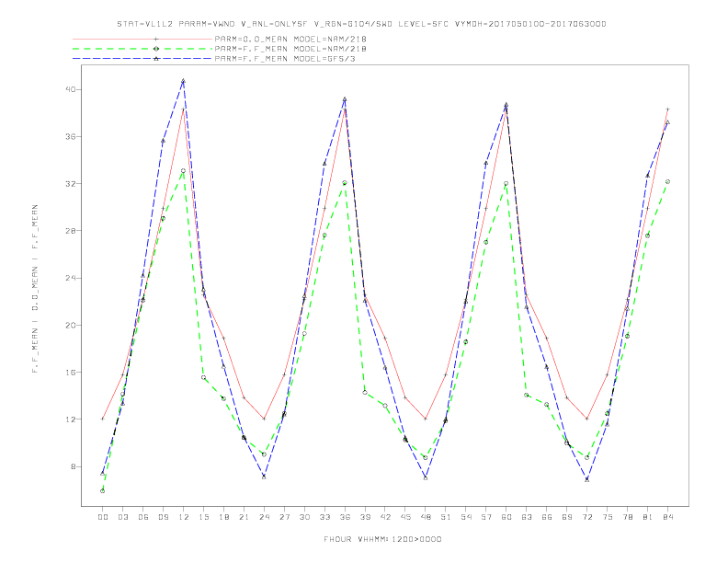Click x-axis forecast hour label 81
This screenshot has height=563, width=728.
click(x=648, y=517)
